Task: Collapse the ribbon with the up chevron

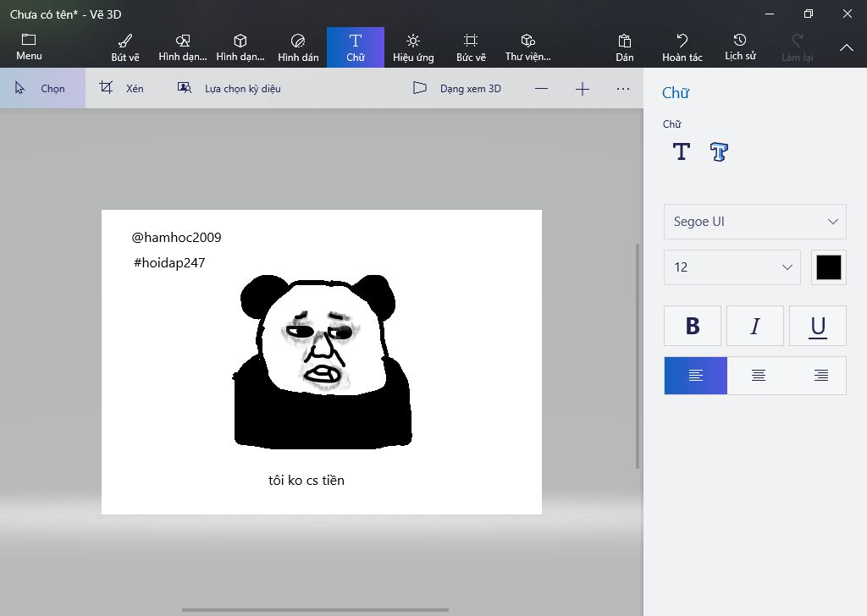Action: coord(847,47)
